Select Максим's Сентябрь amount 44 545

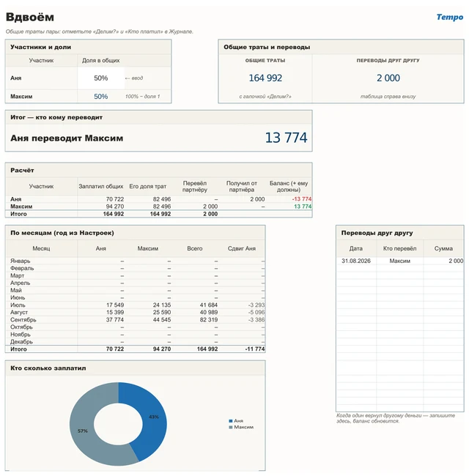[162, 320]
